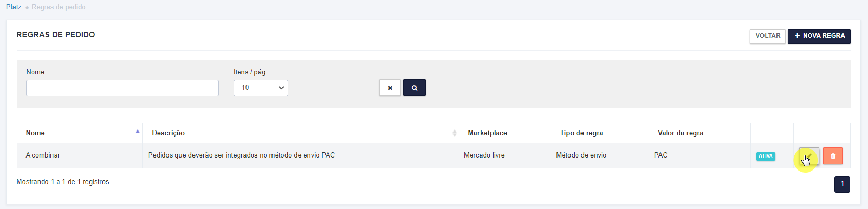Screen dimensions: 868x209
Task: Open the Itens / pág. dropdown
Action: click(x=261, y=88)
